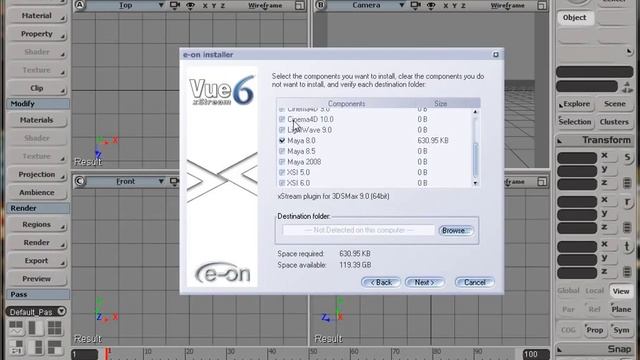Click the lock-axes icon beside rotate Z
The height and width of the screenshot is (360, 640).
click(x=627, y=227)
